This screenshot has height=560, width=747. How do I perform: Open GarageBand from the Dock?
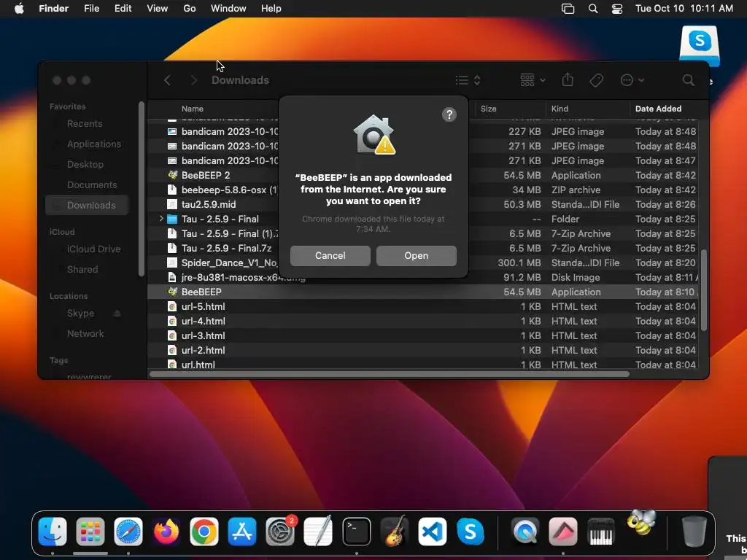click(395, 532)
